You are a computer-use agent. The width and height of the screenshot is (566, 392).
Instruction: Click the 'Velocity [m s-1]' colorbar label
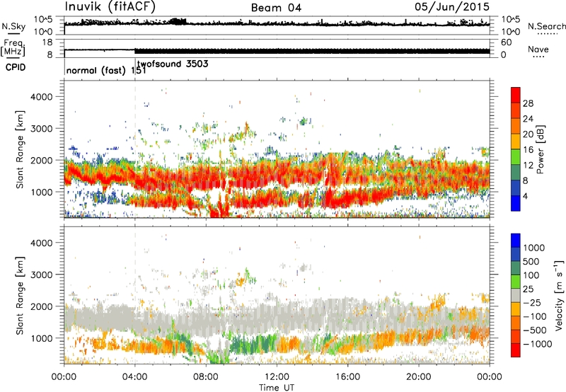(x=559, y=295)
